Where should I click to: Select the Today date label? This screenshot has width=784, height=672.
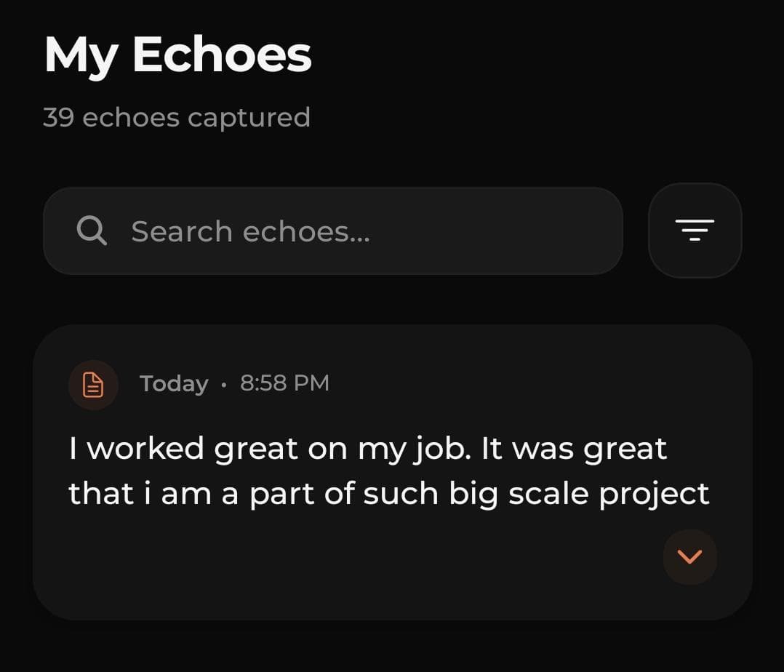tap(174, 383)
